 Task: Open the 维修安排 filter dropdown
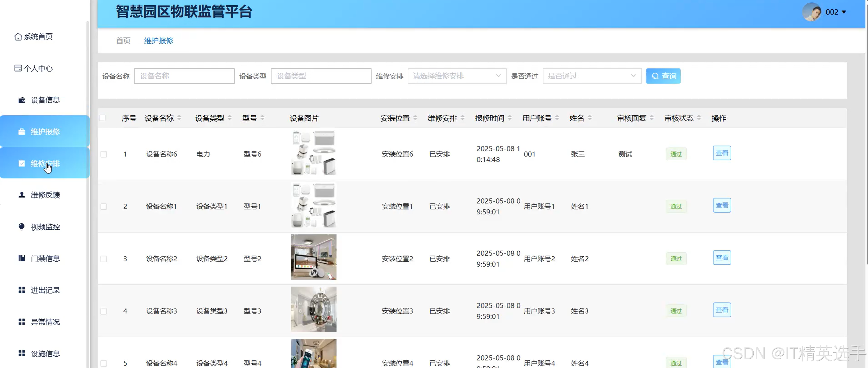(457, 76)
